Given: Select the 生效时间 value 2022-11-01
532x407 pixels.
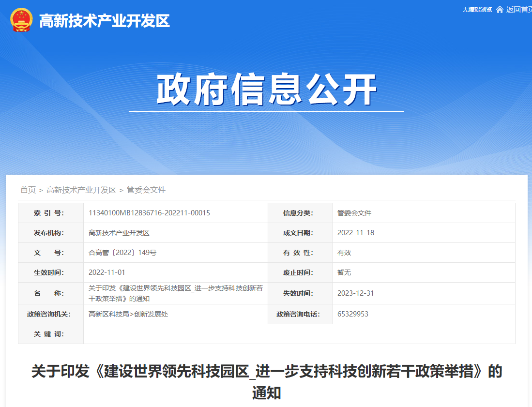Looking at the screenshot, I should 107,272.
